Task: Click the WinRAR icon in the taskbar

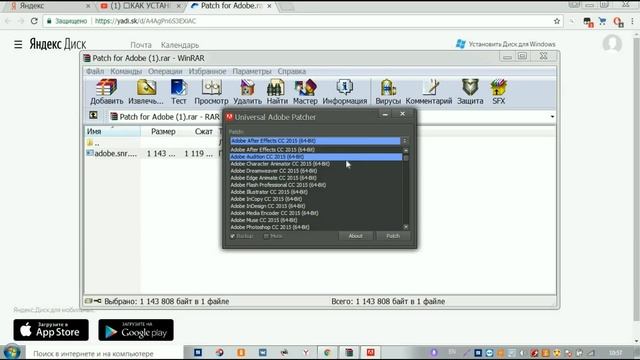Action: 349,352
